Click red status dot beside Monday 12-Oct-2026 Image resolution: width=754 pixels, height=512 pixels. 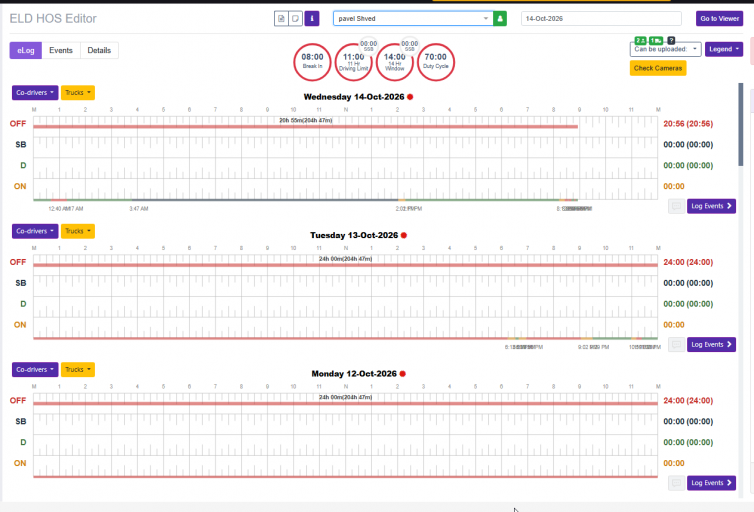(402, 374)
